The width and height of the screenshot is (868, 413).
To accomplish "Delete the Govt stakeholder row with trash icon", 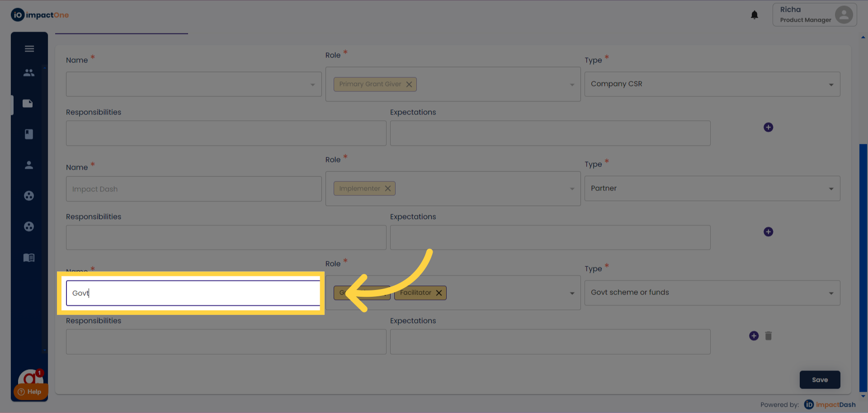I will (768, 336).
